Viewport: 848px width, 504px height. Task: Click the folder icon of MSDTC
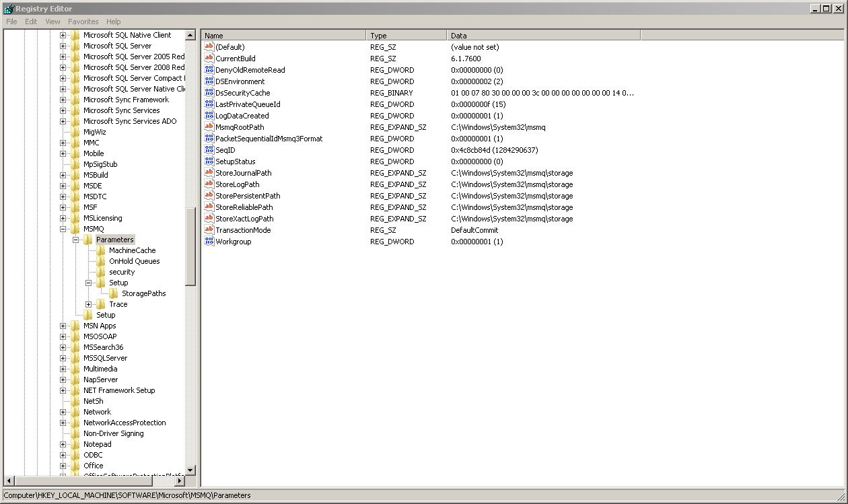pyautogui.click(x=75, y=196)
